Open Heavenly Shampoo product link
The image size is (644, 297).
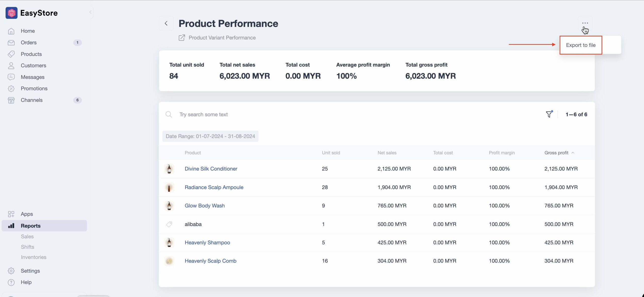207,243
